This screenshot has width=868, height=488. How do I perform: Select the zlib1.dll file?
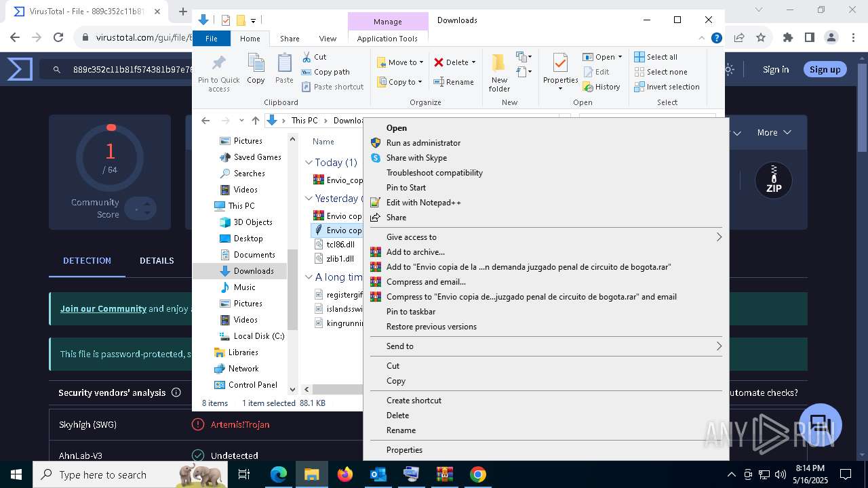334,259
